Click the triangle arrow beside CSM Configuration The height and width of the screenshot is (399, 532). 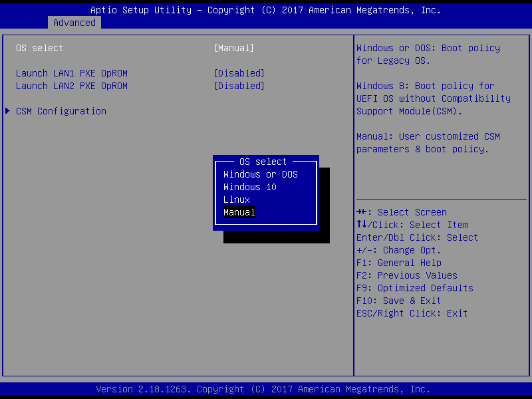coord(7,111)
